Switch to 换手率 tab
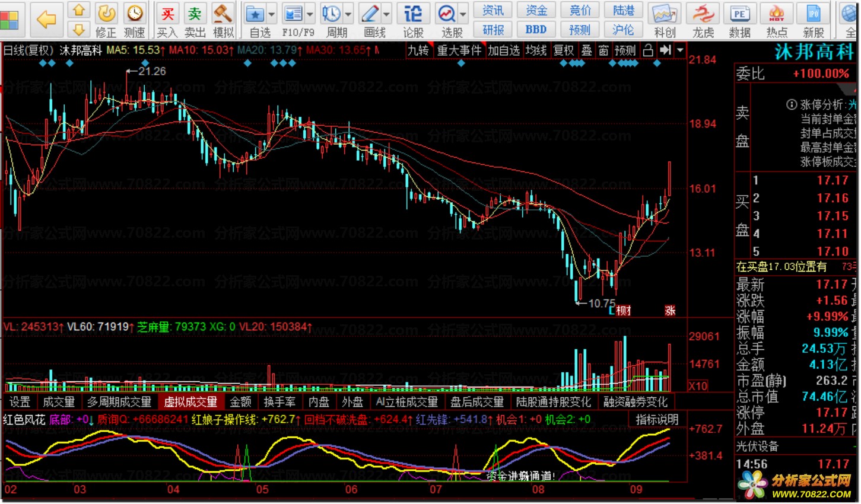Image resolution: width=861 pixels, height=504 pixels. coord(279,402)
